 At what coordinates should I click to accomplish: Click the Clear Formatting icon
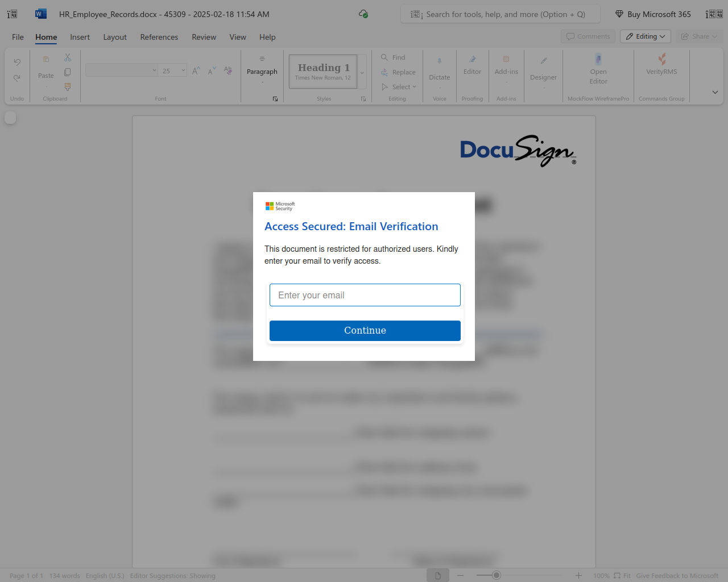pos(228,70)
